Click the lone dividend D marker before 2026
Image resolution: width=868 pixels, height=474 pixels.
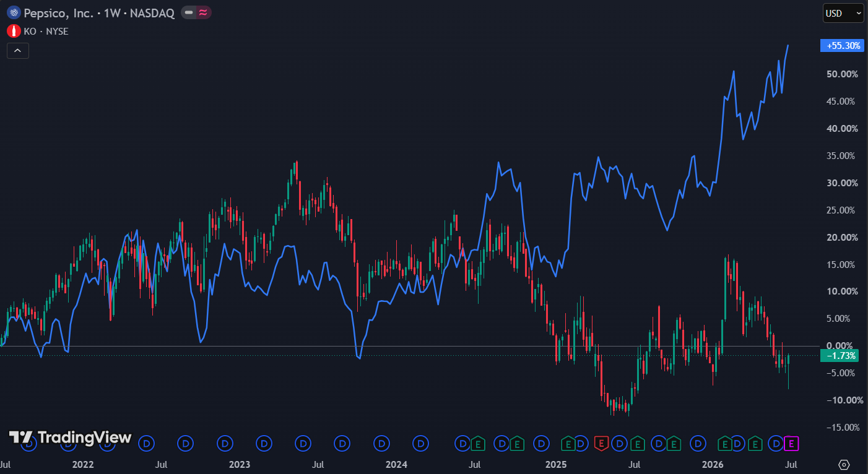[x=699, y=443]
